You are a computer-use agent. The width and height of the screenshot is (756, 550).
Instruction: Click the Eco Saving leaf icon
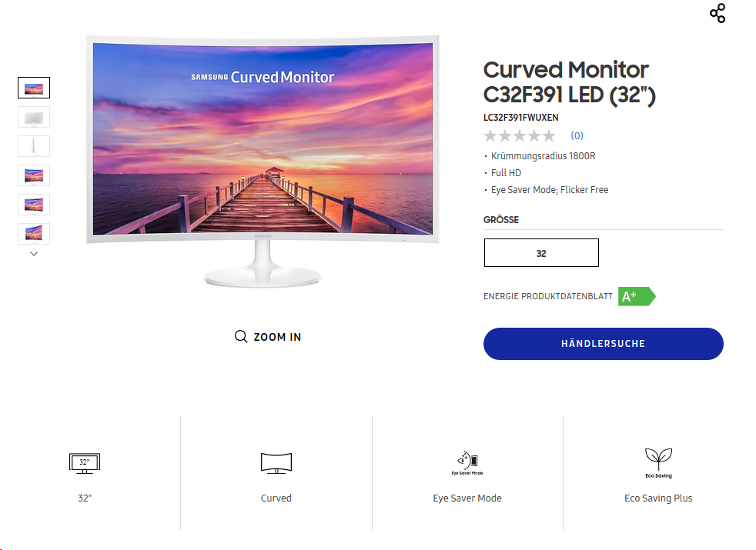pyautogui.click(x=658, y=463)
